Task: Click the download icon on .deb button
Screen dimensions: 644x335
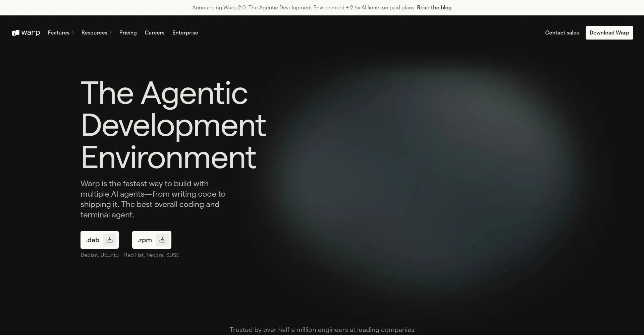Action: point(110,240)
